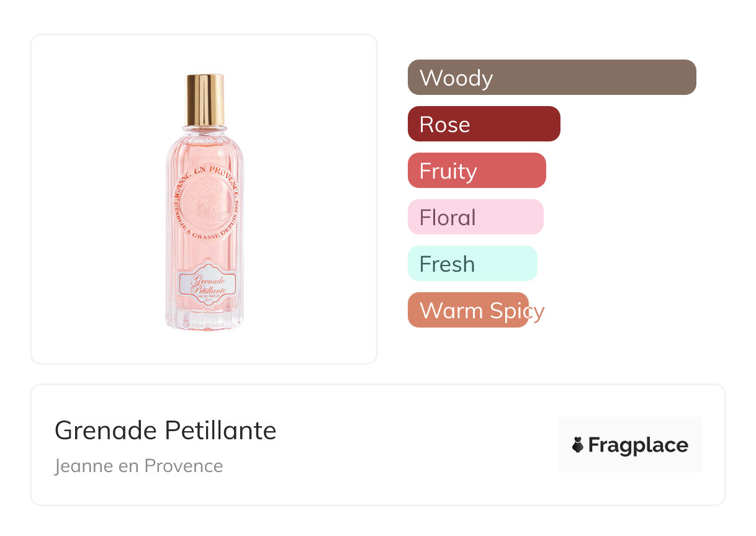Click the "Fruity" text label

click(x=448, y=171)
